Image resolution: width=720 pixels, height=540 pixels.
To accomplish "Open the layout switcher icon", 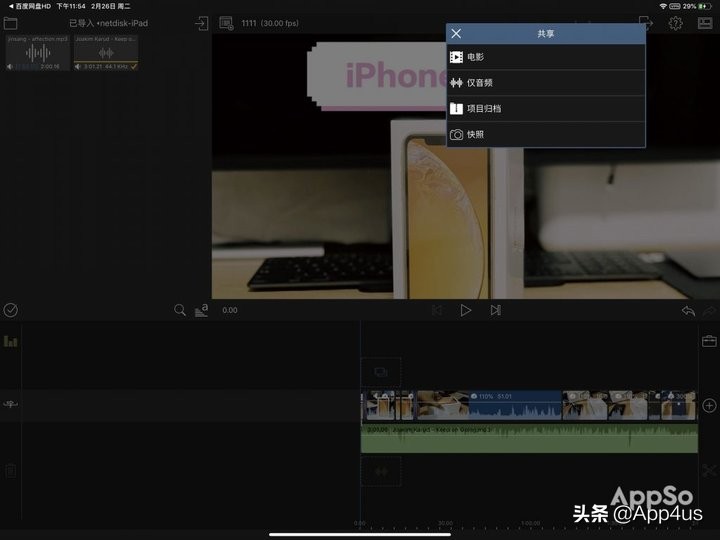I will tap(705, 23).
